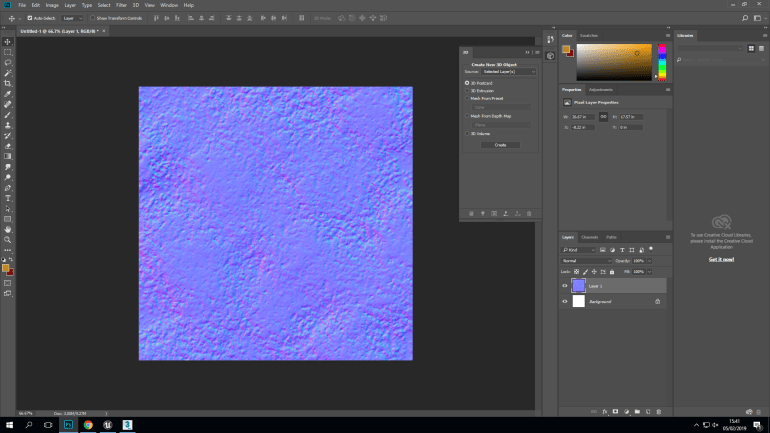The height and width of the screenshot is (433, 770).
Task: Select the Hand tool
Action: pos(7,229)
